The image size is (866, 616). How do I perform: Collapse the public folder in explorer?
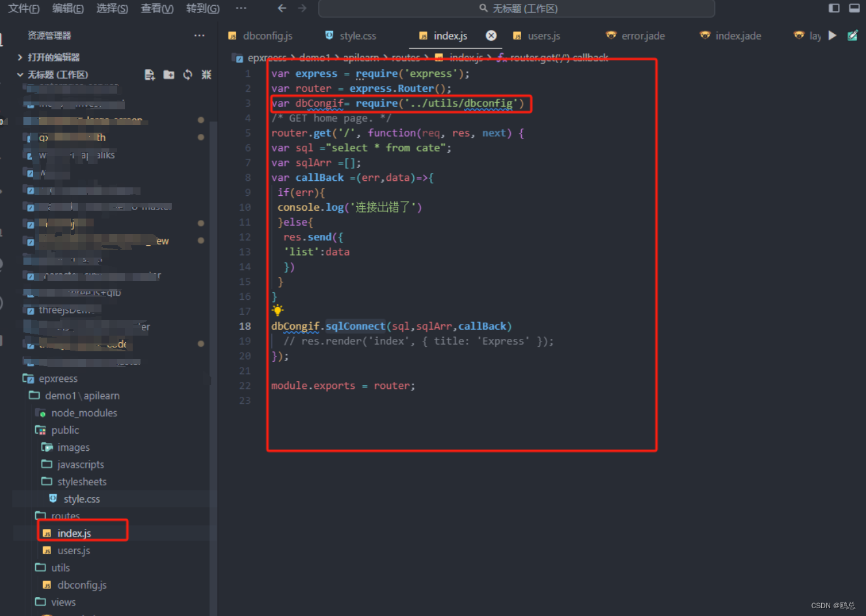click(x=65, y=430)
